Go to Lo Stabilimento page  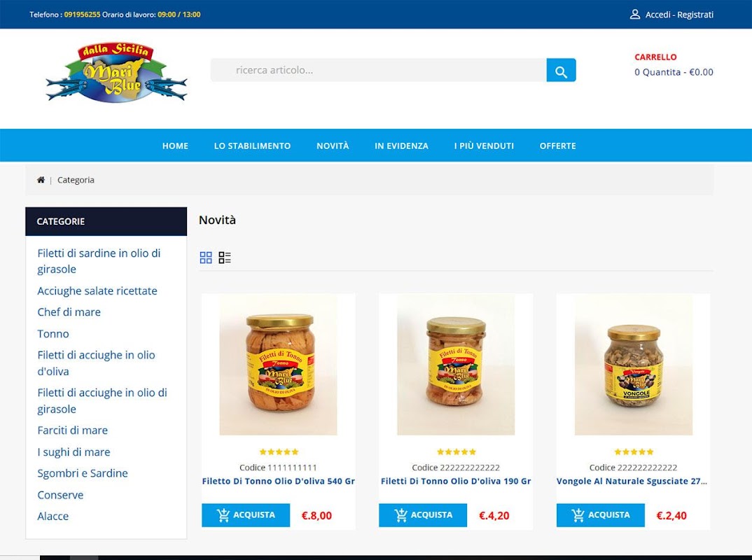pyautogui.click(x=252, y=146)
